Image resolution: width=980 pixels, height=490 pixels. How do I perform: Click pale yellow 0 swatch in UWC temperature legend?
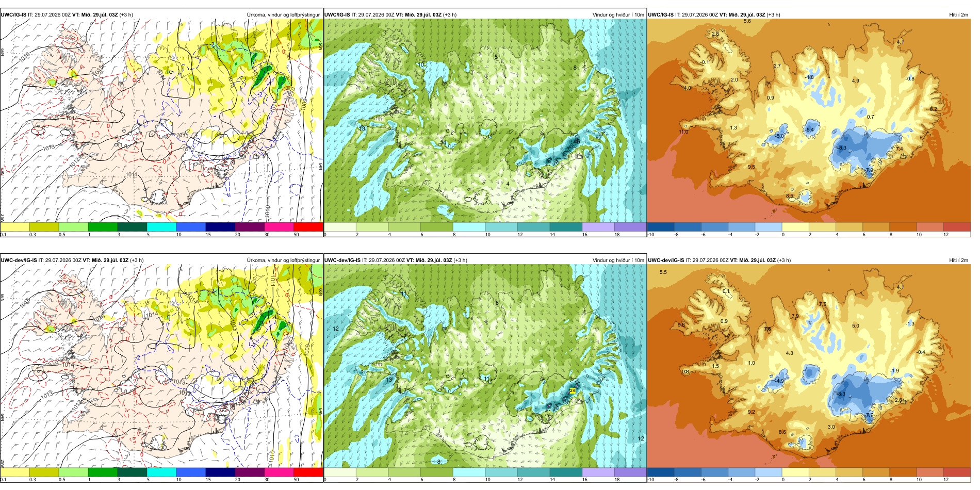pyautogui.click(x=795, y=227)
